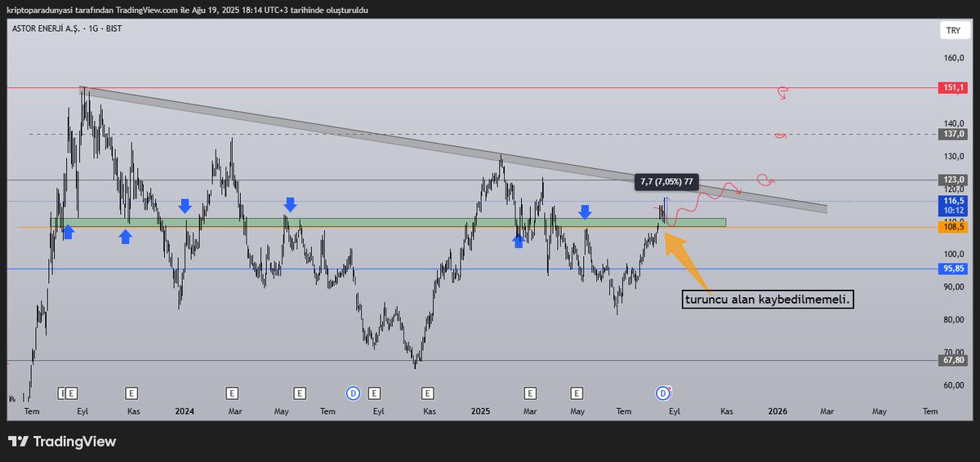Click the kriptoparadunyasi snapshot header text

coord(187,10)
